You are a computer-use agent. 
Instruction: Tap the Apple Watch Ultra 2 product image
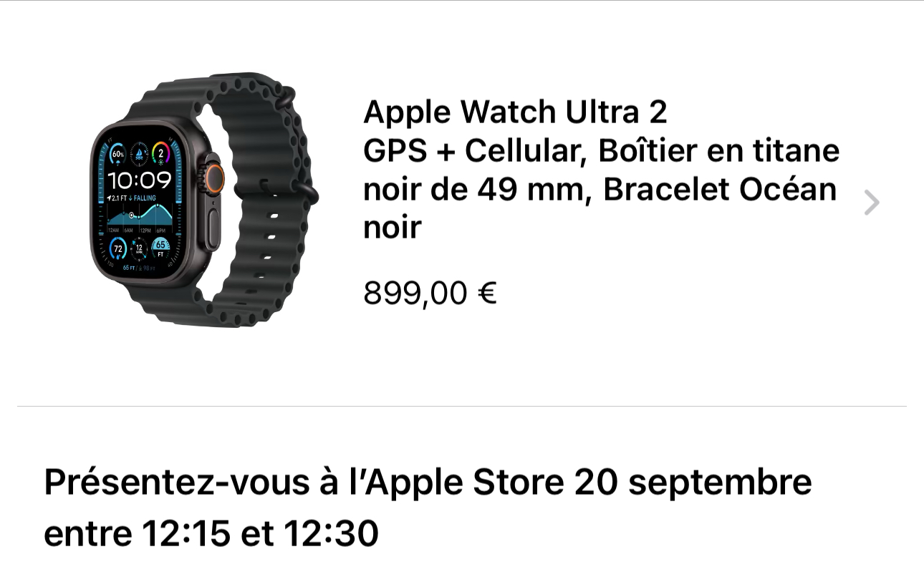[x=204, y=200]
